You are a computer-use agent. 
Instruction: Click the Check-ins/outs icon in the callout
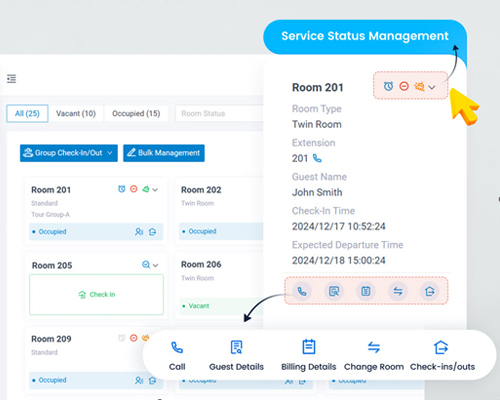pyautogui.click(x=441, y=347)
